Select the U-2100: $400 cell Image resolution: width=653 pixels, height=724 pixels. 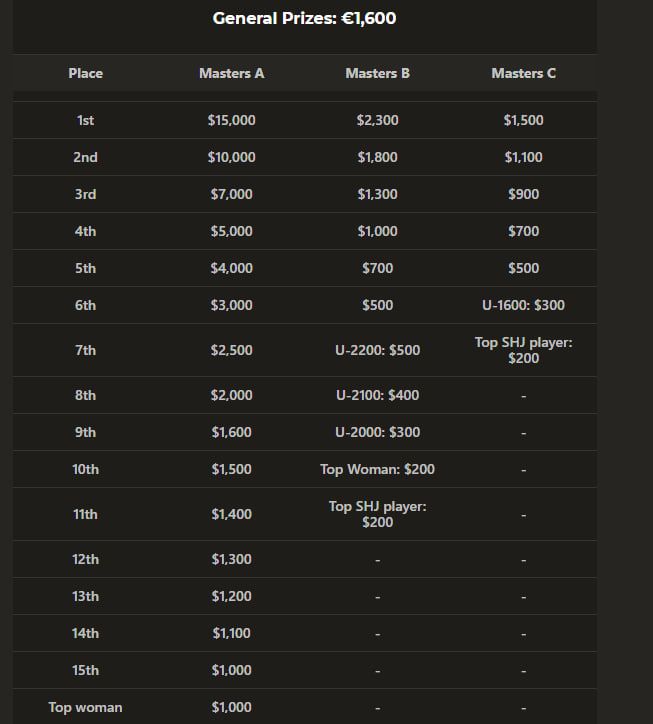click(x=377, y=395)
